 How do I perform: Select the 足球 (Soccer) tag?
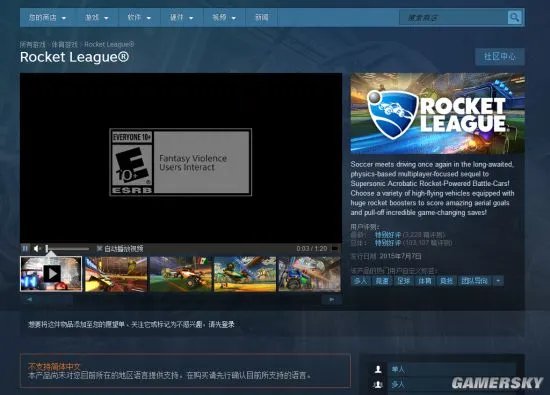pos(403,281)
